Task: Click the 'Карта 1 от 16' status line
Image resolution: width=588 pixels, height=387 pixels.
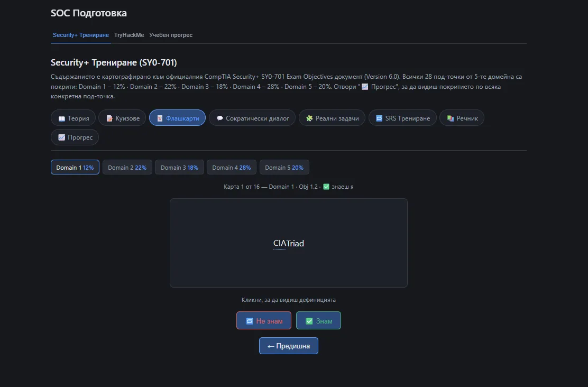Action: click(288, 187)
